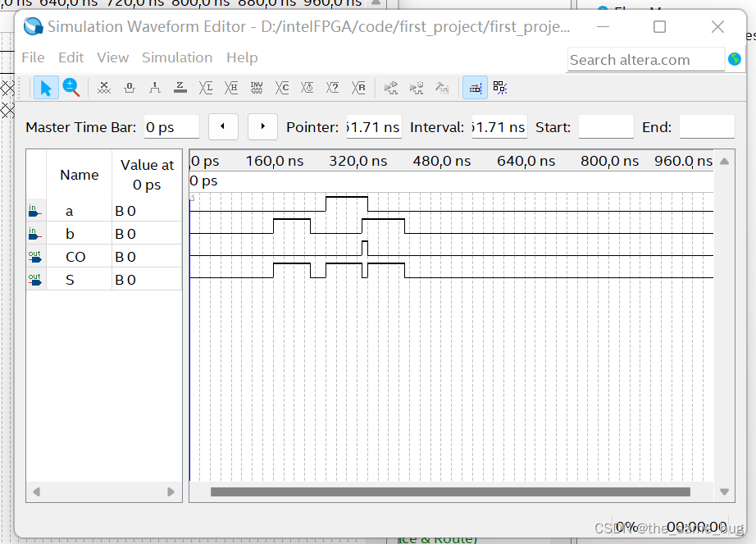Click input pin icon of signal b
Image resolution: width=756 pixels, height=544 pixels.
[34, 234]
